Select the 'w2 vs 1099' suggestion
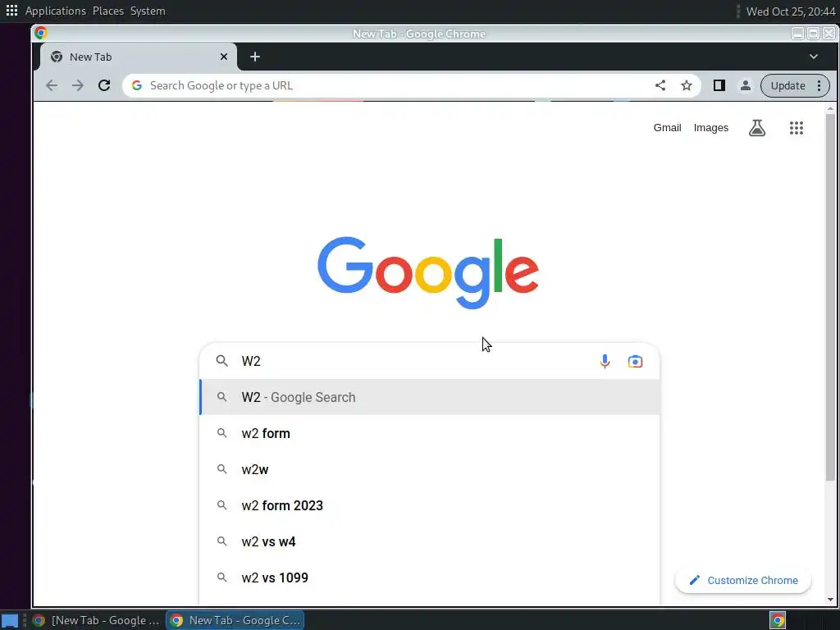840x630 pixels. click(x=430, y=577)
